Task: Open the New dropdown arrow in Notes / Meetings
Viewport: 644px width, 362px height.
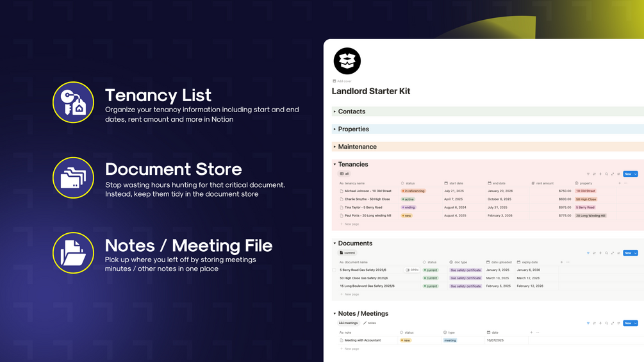Action: point(636,324)
